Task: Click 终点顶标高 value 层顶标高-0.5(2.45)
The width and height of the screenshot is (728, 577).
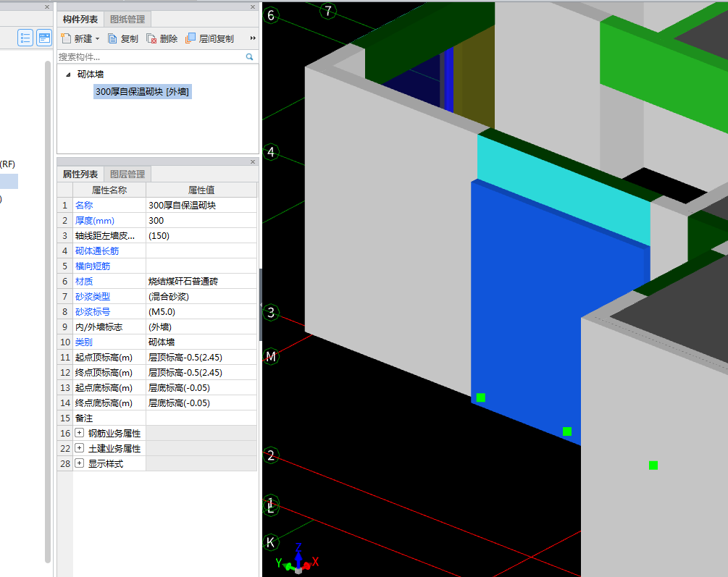Action: 201,373
